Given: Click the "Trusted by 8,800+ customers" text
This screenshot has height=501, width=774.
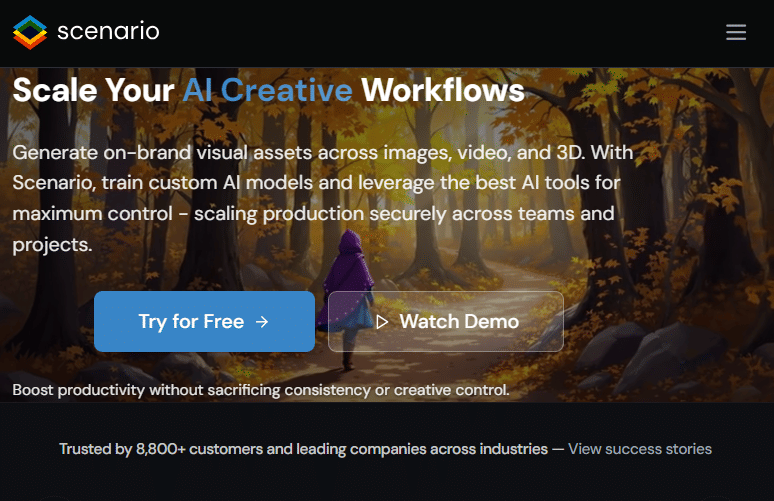Looking at the screenshot, I should pyautogui.click(x=304, y=449).
